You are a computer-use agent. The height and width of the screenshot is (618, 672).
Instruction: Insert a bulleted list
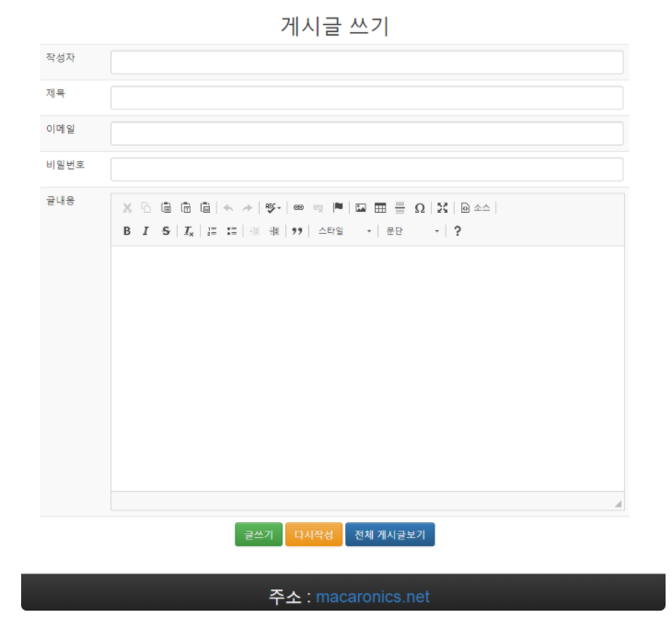coord(231,231)
